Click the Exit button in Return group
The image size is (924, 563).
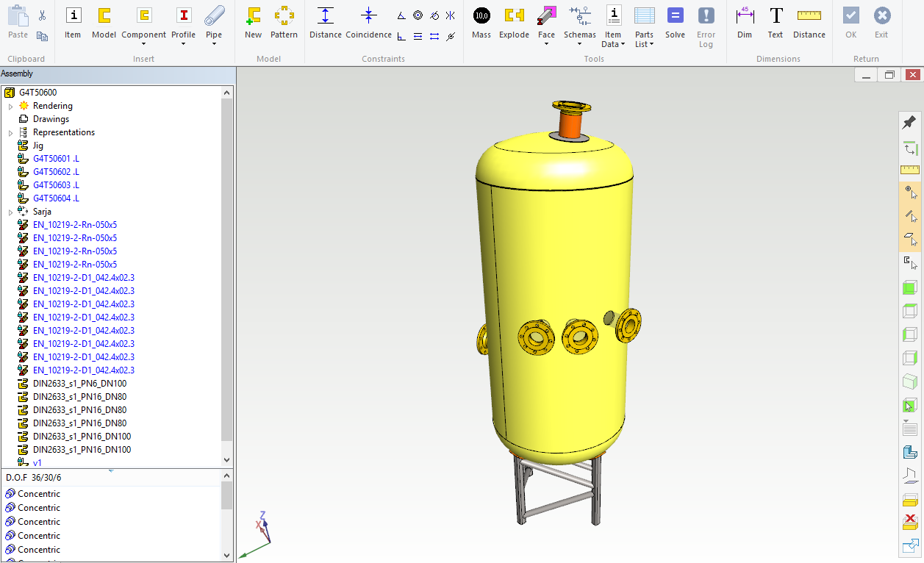pos(881,22)
